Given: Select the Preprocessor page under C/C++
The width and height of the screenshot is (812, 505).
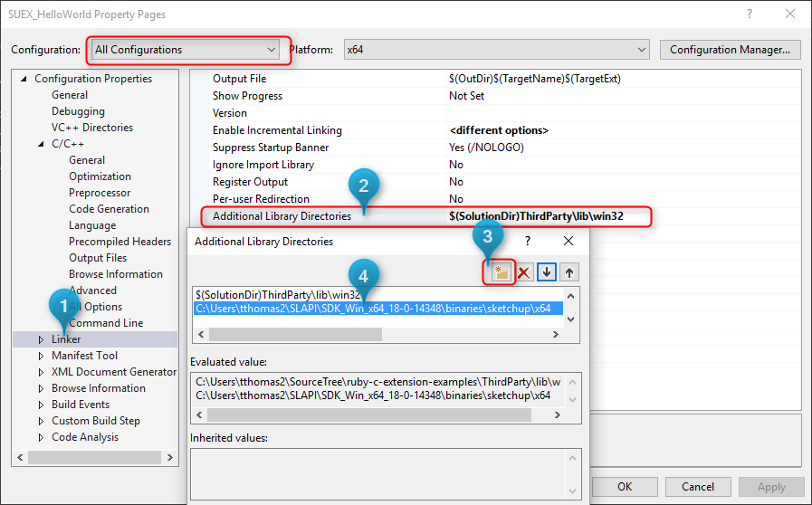Looking at the screenshot, I should coord(101,193).
